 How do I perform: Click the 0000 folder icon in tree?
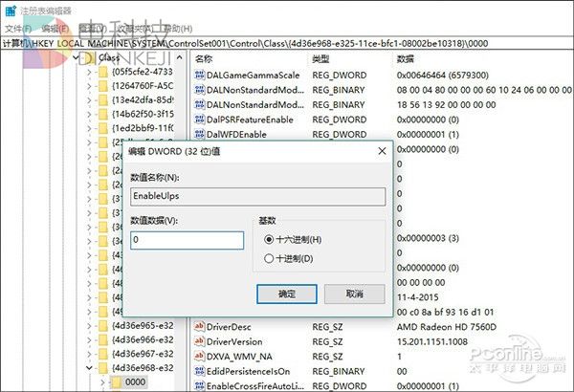tap(116, 382)
